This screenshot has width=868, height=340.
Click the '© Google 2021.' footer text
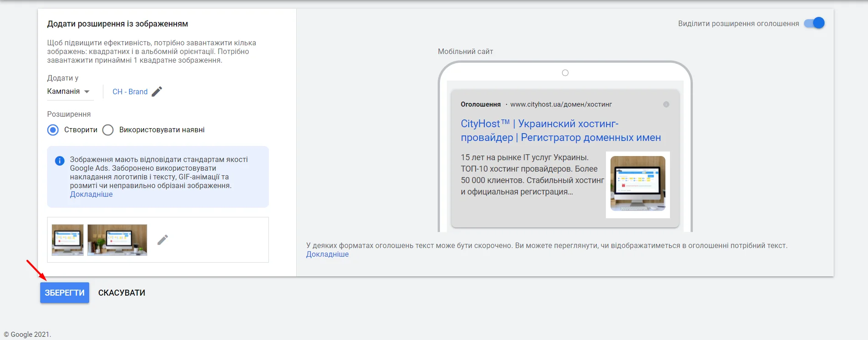pos(27,334)
